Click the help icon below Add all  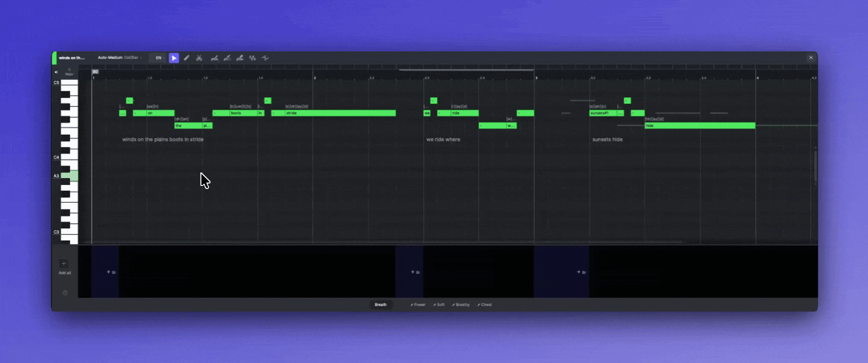[x=65, y=293]
